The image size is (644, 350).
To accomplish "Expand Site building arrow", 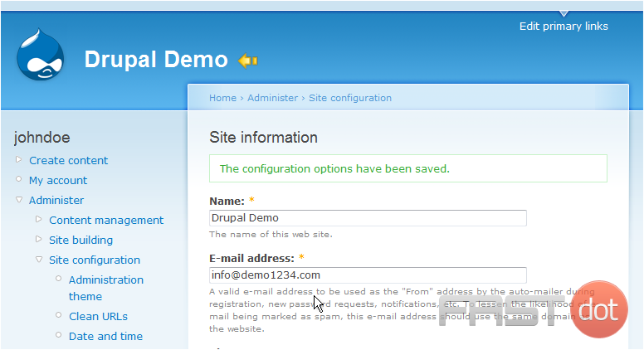I will 39,239.
